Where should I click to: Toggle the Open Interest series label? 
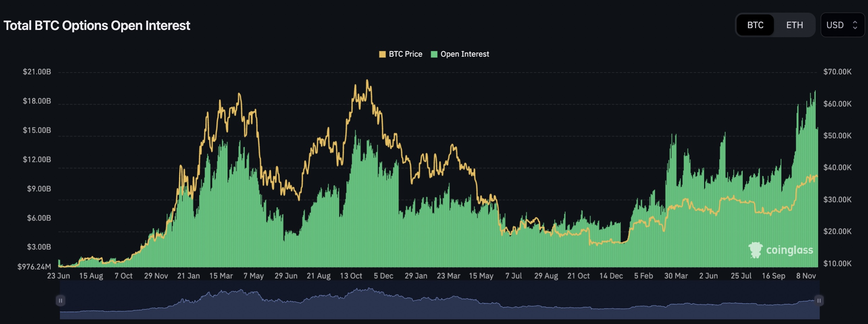465,54
